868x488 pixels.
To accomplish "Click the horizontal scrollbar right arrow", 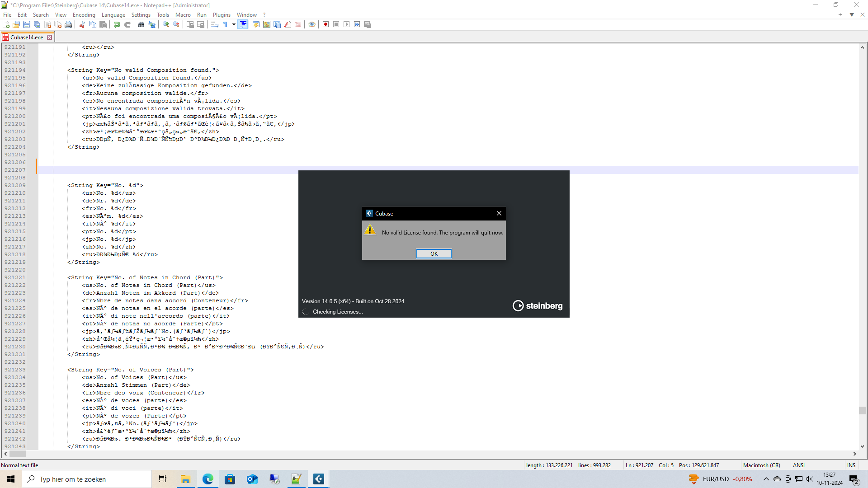I will click(855, 454).
